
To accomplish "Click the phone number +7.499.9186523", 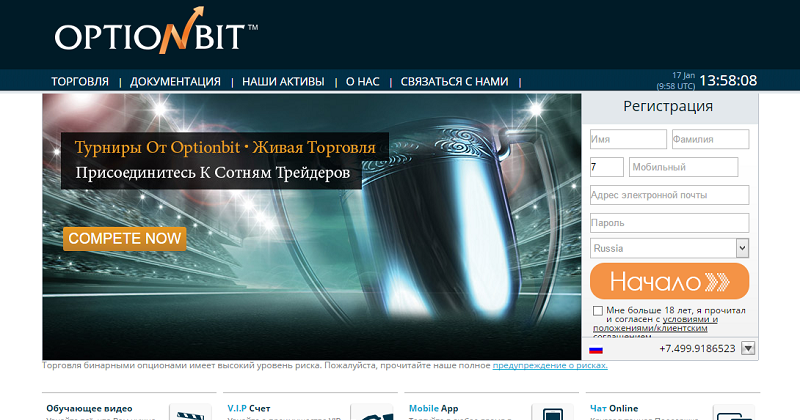I will click(x=697, y=349).
